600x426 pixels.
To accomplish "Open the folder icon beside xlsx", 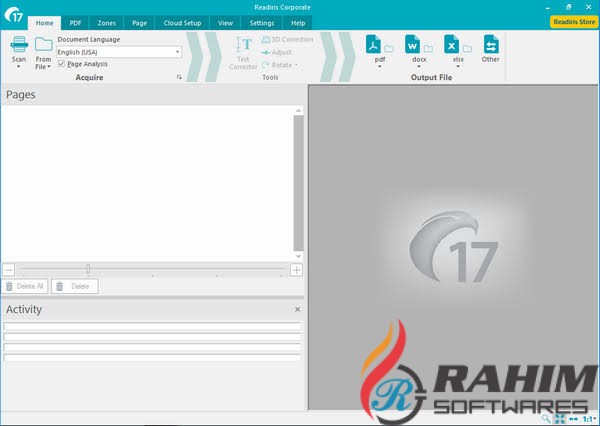I will [467, 48].
